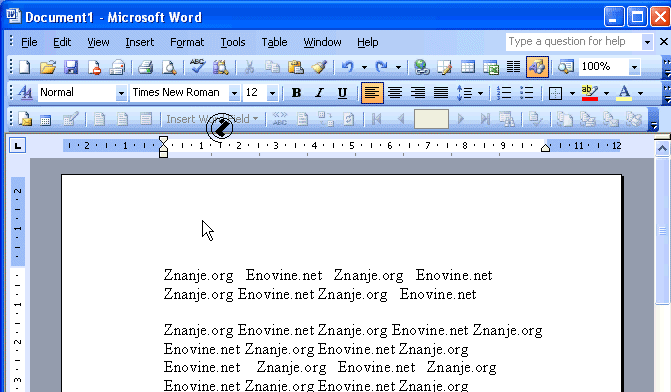Enable Align Right paragraph alignment
The height and width of the screenshot is (392, 671).
tap(418, 92)
